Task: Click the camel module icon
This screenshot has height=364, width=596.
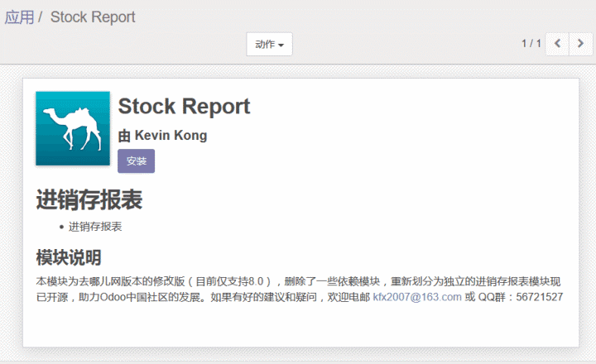Action: coord(73,128)
